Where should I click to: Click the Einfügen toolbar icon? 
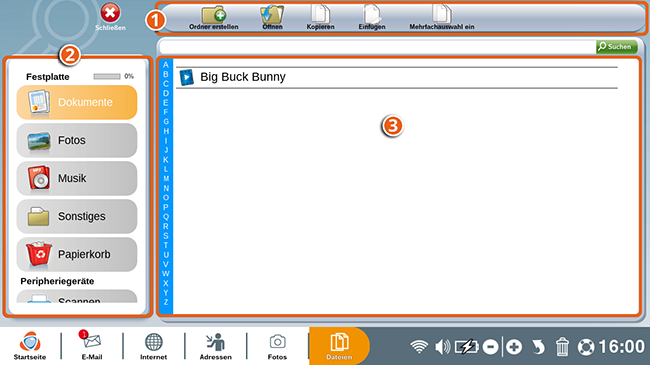click(372, 14)
